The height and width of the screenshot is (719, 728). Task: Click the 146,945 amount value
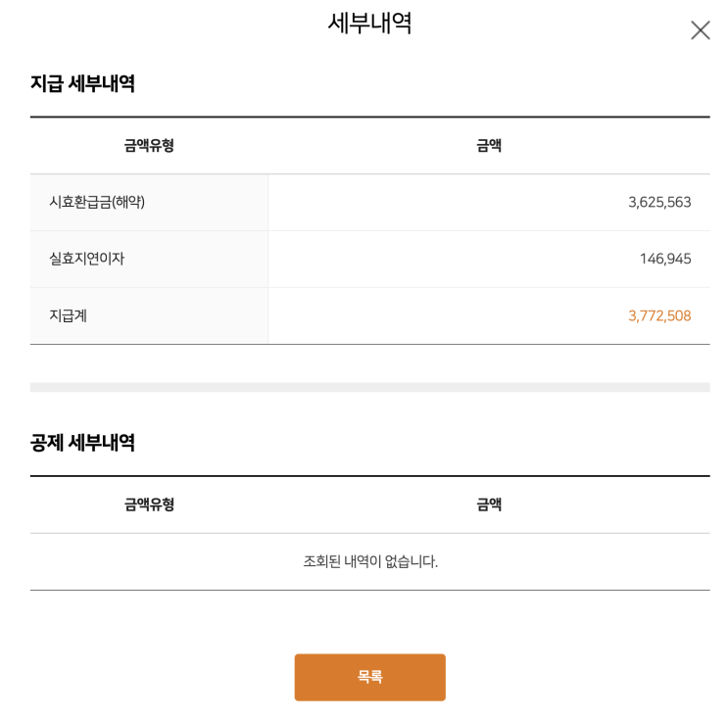pyautogui.click(x=664, y=259)
